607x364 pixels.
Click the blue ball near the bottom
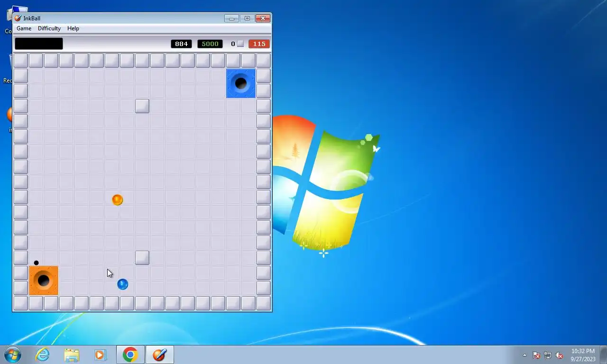click(122, 284)
